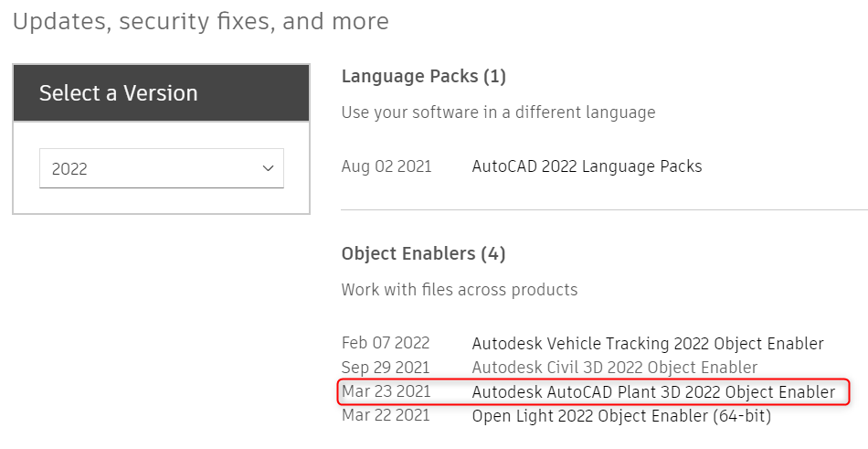Click the Object Enablers (4) heading
The width and height of the screenshot is (868, 449).
(423, 253)
